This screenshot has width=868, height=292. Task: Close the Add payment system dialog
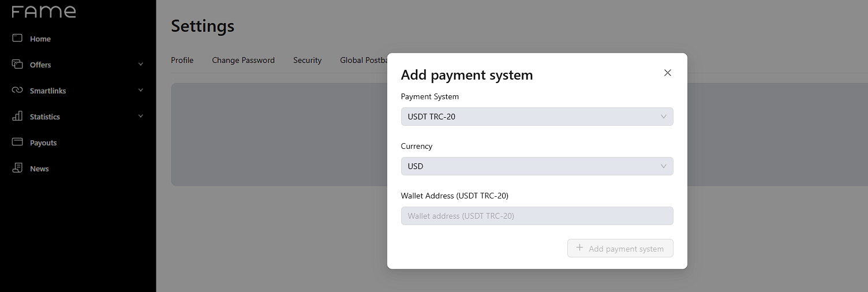tap(668, 73)
